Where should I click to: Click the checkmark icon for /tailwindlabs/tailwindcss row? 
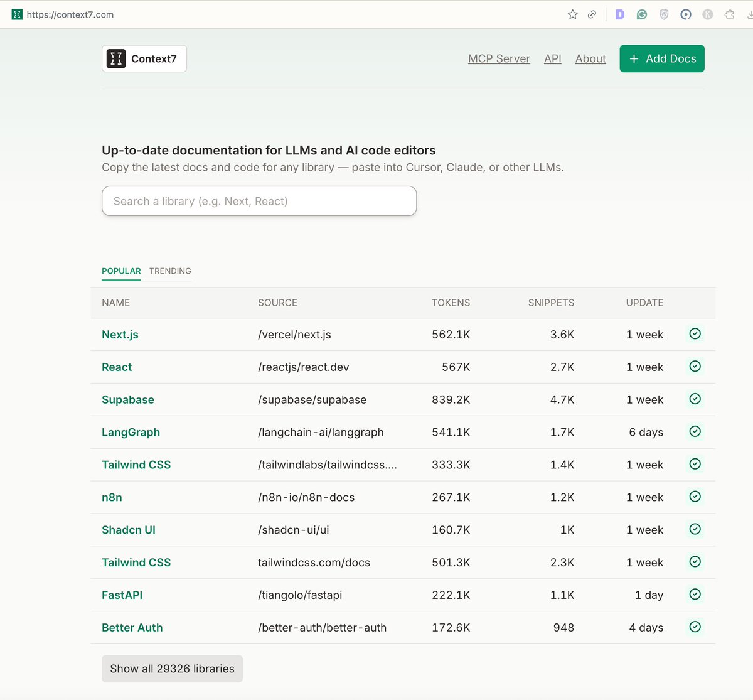[695, 464]
